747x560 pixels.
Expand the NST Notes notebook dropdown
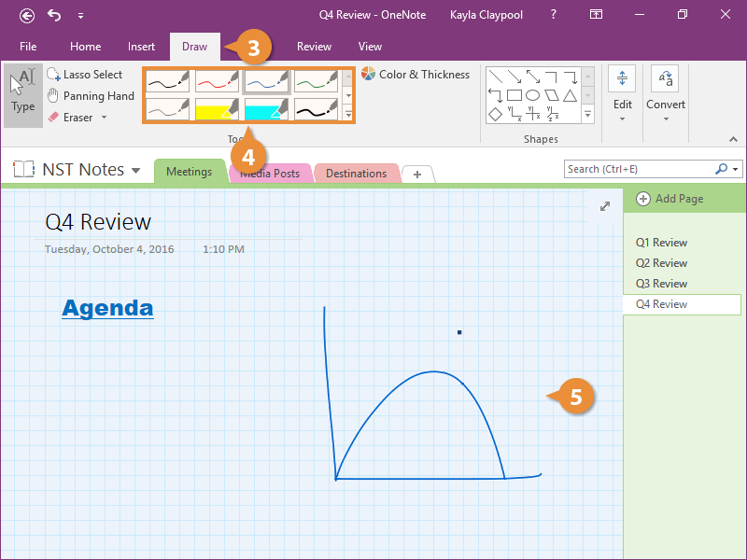[x=136, y=171]
